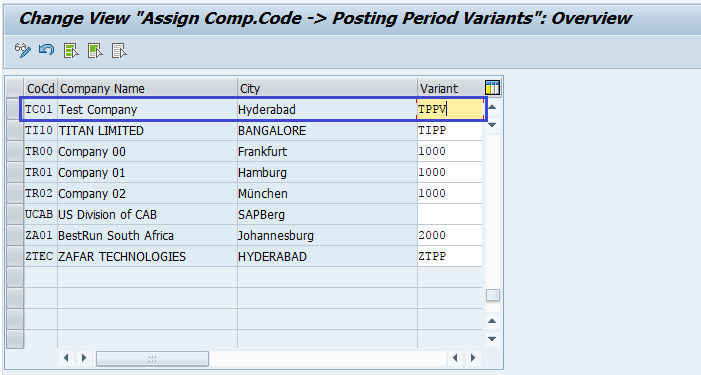Viewport: 701px width, 375px height.
Task: Click vertical scrollbar down arrow beside TI10 row
Action: (x=492, y=125)
